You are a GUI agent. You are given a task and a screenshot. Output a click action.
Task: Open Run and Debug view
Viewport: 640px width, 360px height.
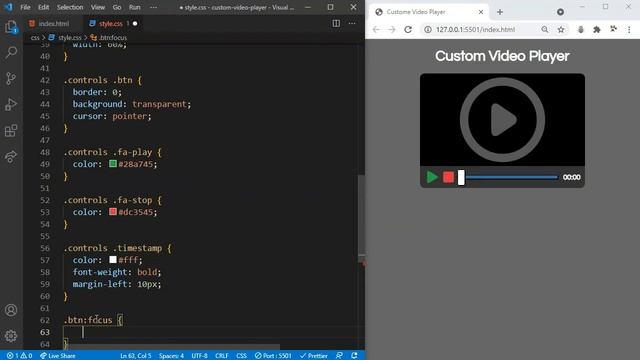click(x=11, y=104)
